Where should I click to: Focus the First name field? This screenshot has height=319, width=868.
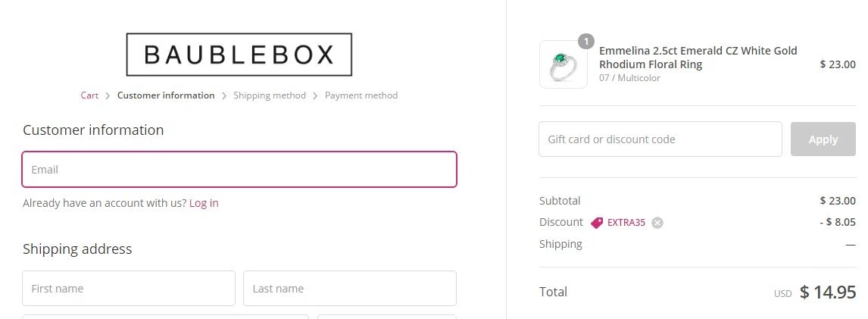tap(129, 289)
